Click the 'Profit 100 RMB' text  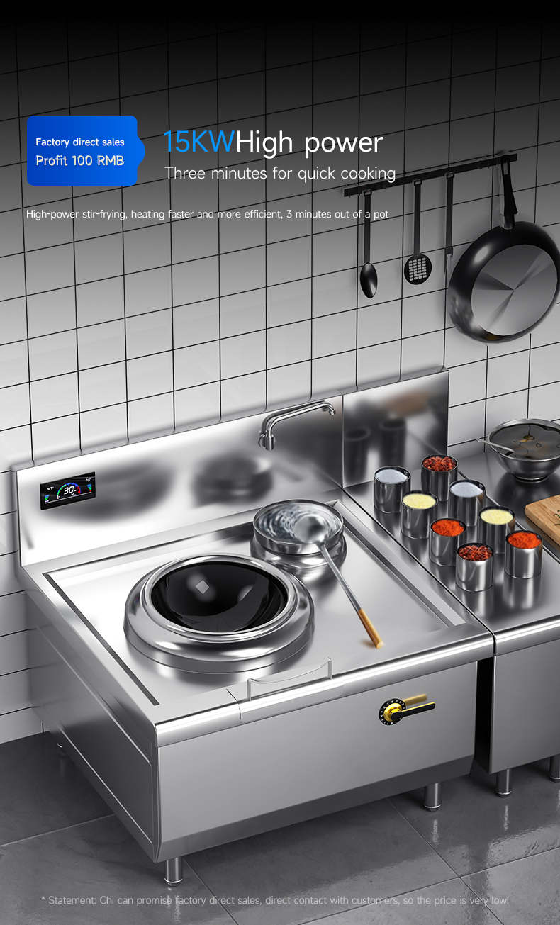click(x=80, y=161)
